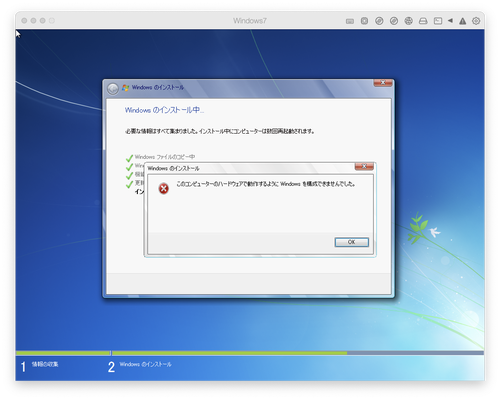Close the hardware configuration error dialog
Screen dimensions: 500x400
click(x=364, y=166)
